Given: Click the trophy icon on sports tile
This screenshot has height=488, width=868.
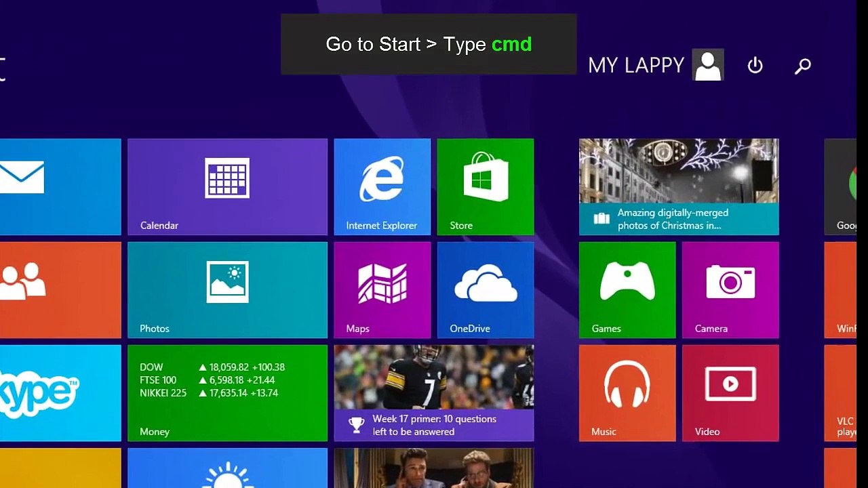Looking at the screenshot, I should coord(356,425).
